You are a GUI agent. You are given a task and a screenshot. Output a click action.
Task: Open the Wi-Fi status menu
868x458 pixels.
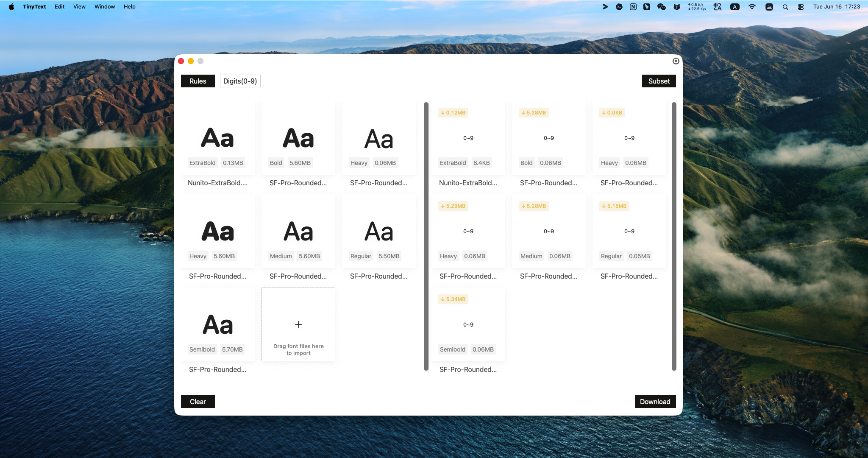752,7
